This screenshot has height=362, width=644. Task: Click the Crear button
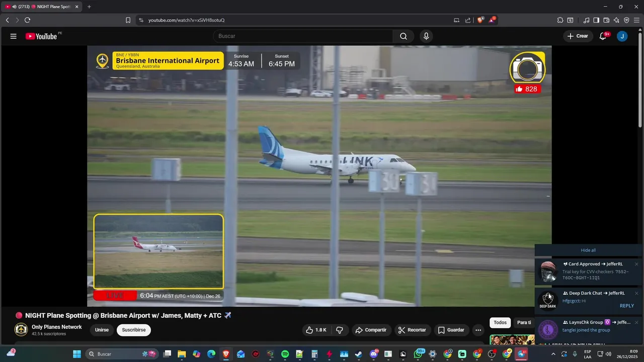click(578, 36)
